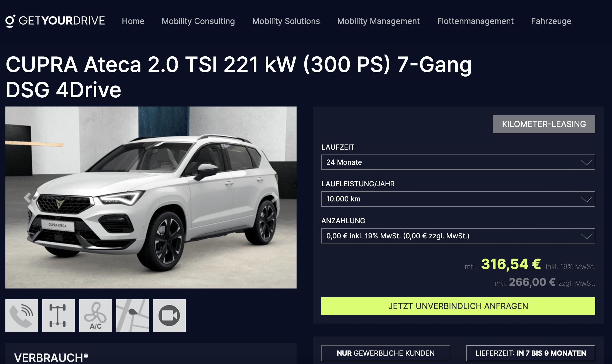Open the Laufleistung/Jahr 10.000 km dropdown
The width and height of the screenshot is (612, 364).
(458, 199)
